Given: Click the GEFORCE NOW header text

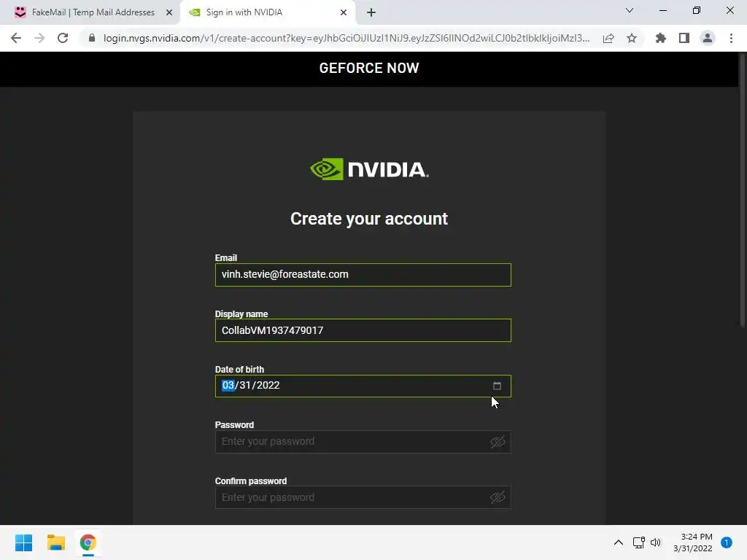Looking at the screenshot, I should pos(369,68).
